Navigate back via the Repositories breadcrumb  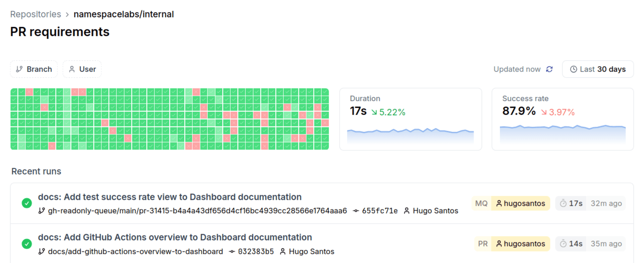[x=35, y=14]
